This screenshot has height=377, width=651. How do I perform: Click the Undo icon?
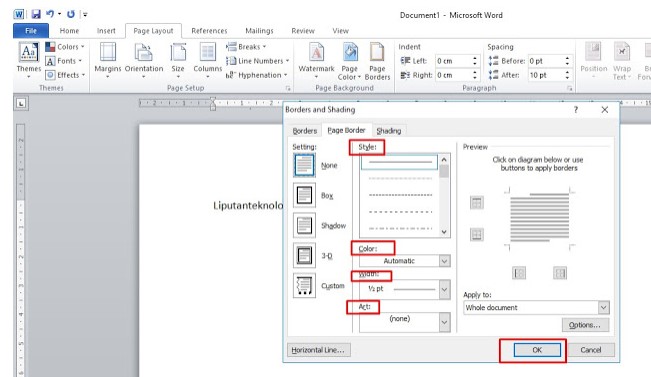[x=50, y=14]
